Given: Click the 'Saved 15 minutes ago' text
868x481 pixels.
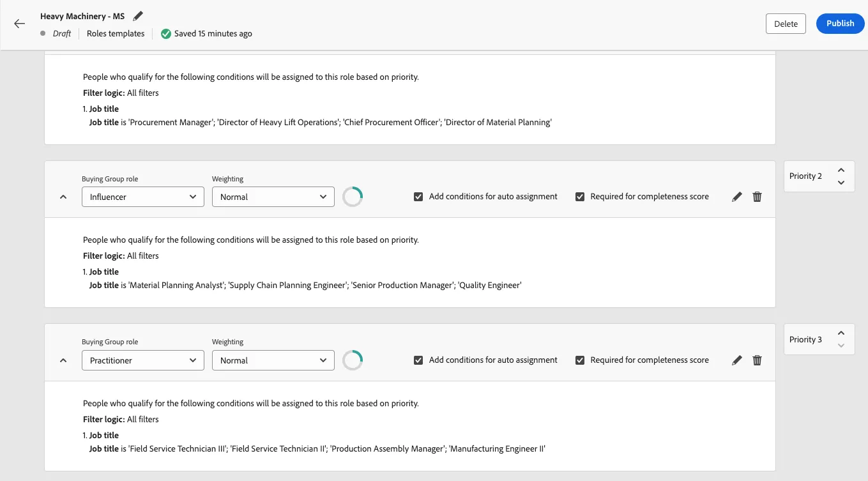Looking at the screenshot, I should click(x=213, y=33).
